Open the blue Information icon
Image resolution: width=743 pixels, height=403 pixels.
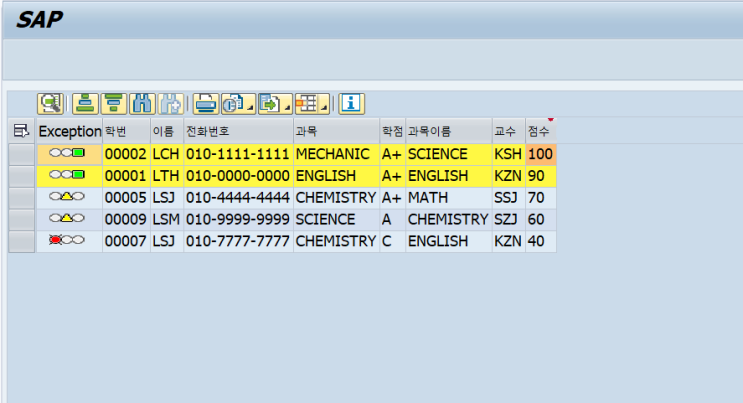coord(351,103)
